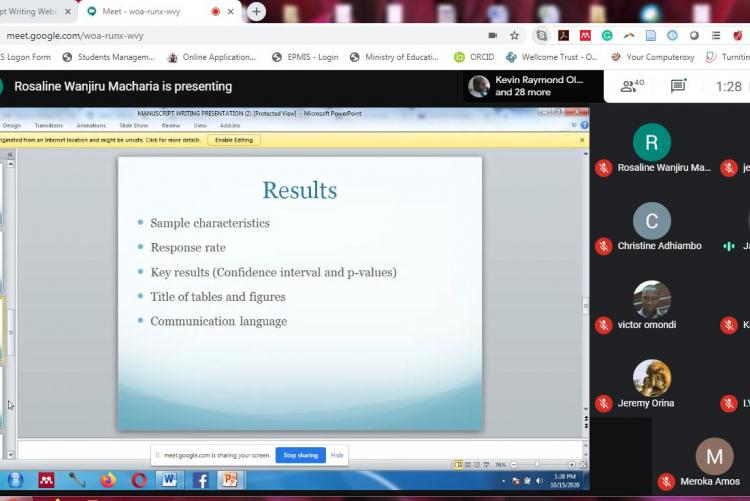Click the Stop sharing button
750x501 pixels.
(x=300, y=455)
